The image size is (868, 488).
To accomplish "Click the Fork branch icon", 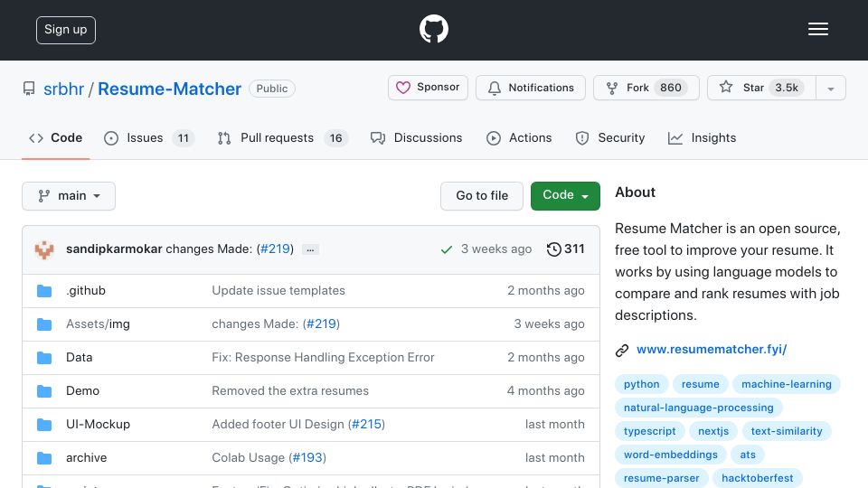I will point(612,88).
